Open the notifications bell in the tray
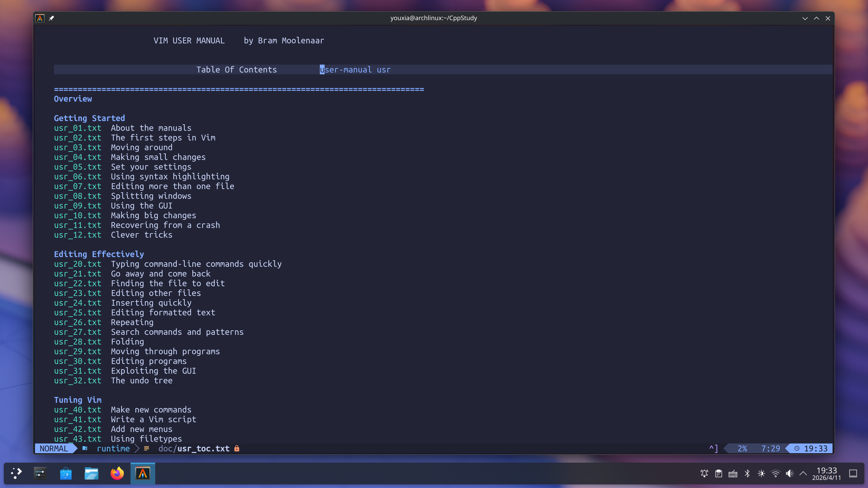The image size is (868, 488). [704, 474]
